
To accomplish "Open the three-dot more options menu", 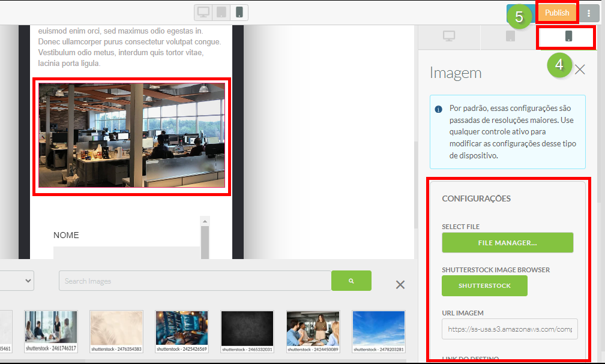I will [589, 13].
